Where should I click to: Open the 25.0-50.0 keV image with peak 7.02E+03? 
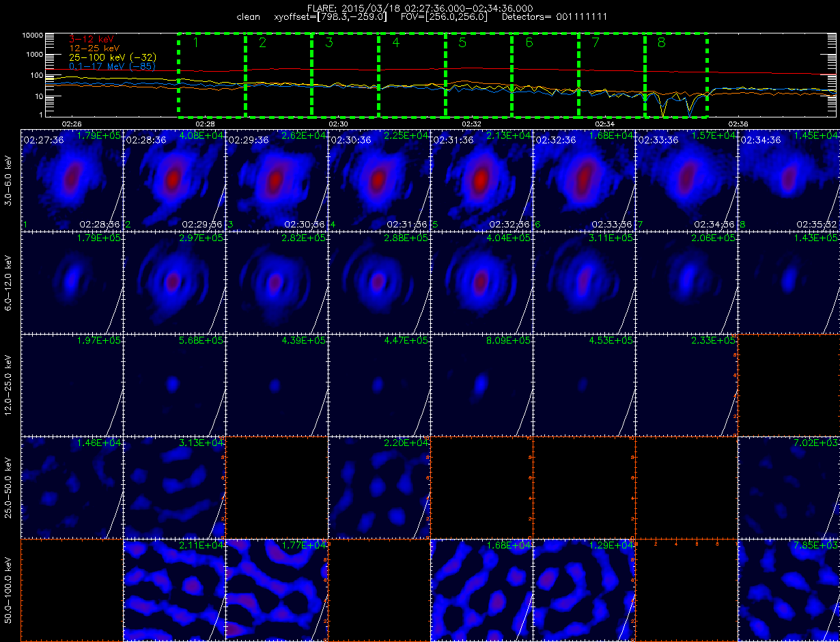click(789, 487)
